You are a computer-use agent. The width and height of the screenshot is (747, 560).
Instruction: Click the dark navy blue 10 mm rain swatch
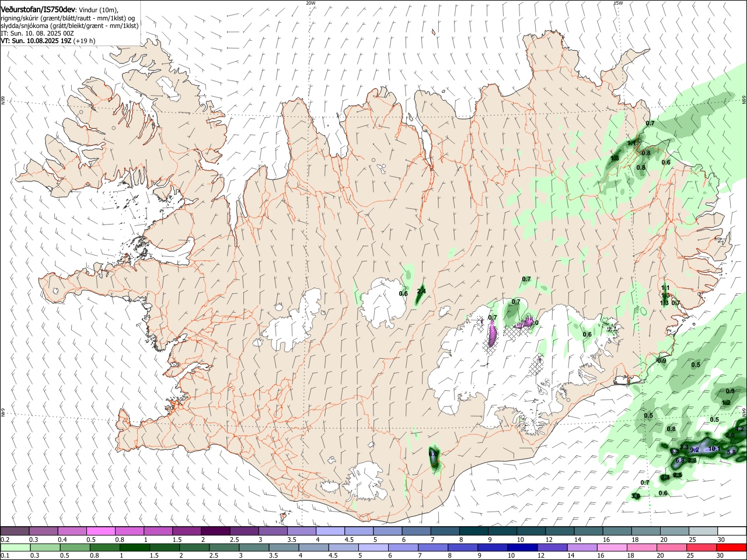tap(523, 547)
